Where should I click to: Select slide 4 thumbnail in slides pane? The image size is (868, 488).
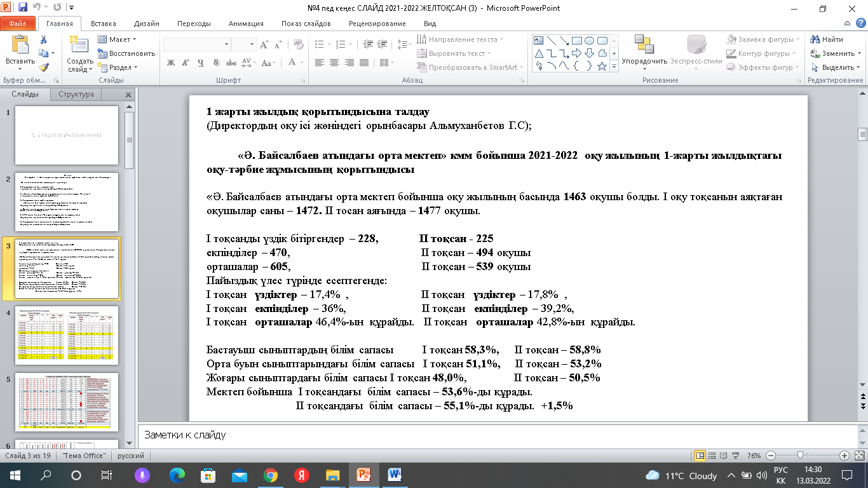(x=67, y=335)
